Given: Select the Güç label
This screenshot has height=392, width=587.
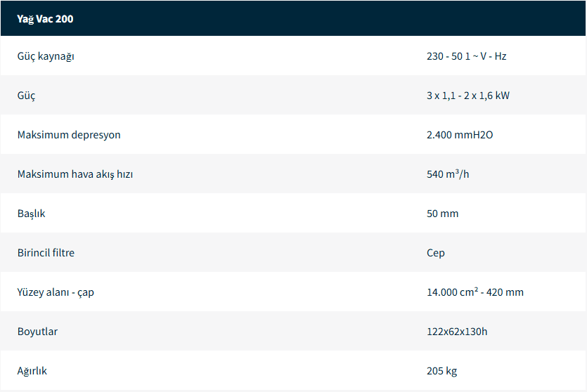Looking at the screenshot, I should [x=26, y=96].
